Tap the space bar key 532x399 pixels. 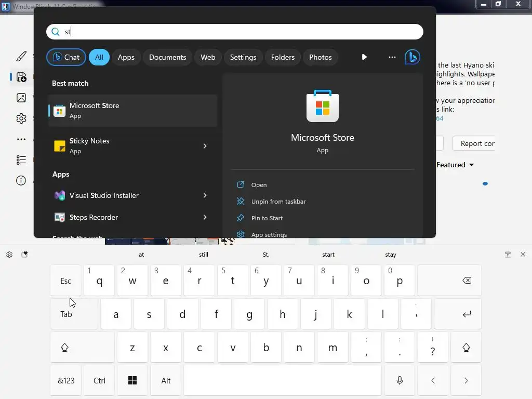coord(283,380)
